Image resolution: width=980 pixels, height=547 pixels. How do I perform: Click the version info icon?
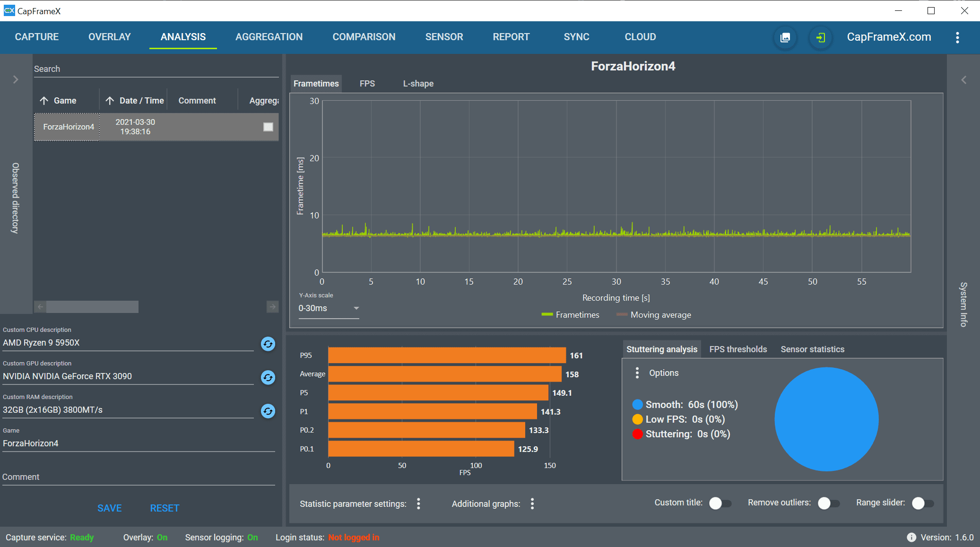tap(911, 538)
